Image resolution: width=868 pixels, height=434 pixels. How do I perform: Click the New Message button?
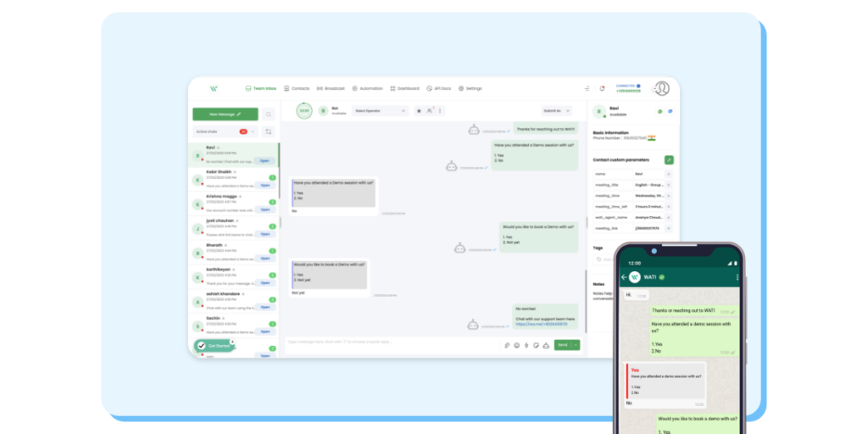coord(225,114)
